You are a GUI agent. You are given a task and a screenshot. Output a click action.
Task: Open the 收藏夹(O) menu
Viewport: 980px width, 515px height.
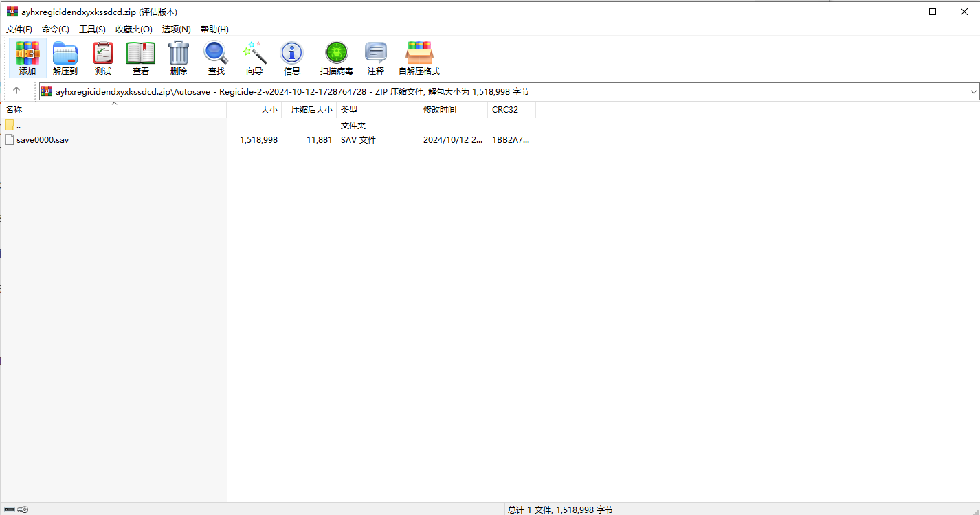134,29
